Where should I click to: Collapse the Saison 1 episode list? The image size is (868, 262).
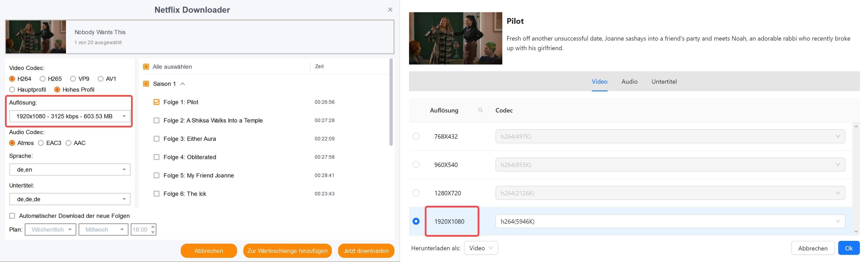183,84
